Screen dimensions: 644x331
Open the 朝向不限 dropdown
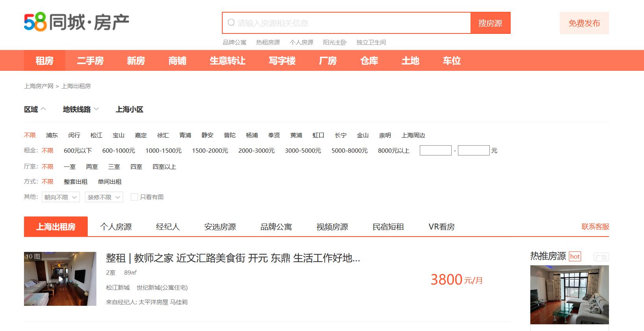coord(61,197)
